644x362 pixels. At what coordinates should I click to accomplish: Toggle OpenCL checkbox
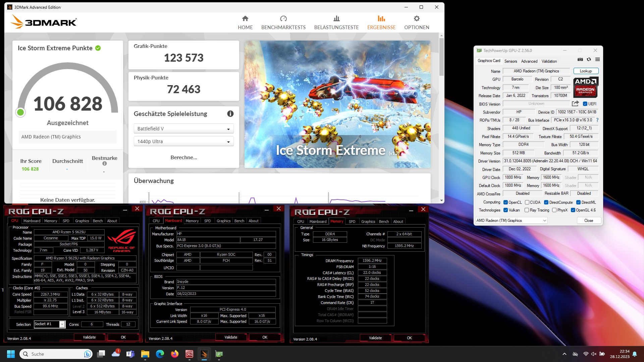tap(505, 202)
